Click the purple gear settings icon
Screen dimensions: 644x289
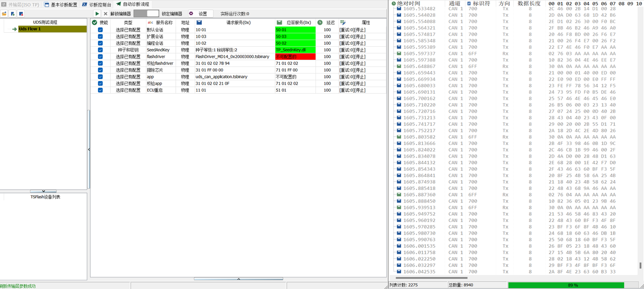(x=191, y=14)
